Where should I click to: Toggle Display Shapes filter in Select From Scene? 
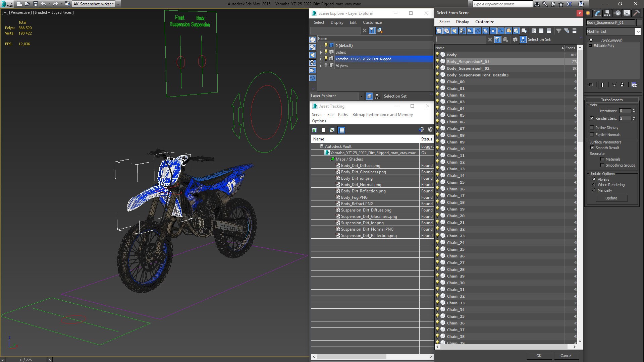pyautogui.click(x=447, y=31)
